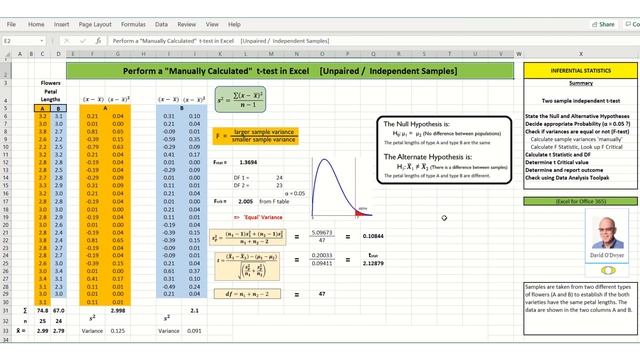Select the pooled variance result 0.10844
Image resolution: width=640 pixels, height=360 pixels.
point(373,236)
